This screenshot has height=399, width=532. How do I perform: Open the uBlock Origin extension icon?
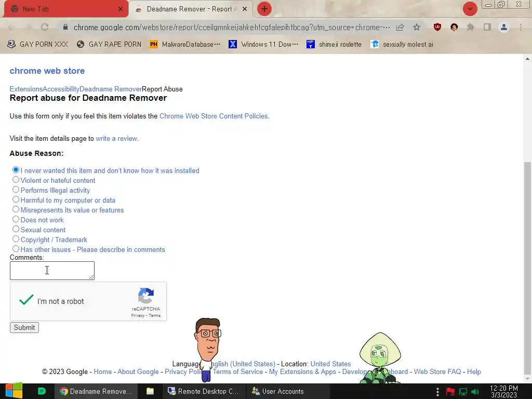tap(437, 27)
